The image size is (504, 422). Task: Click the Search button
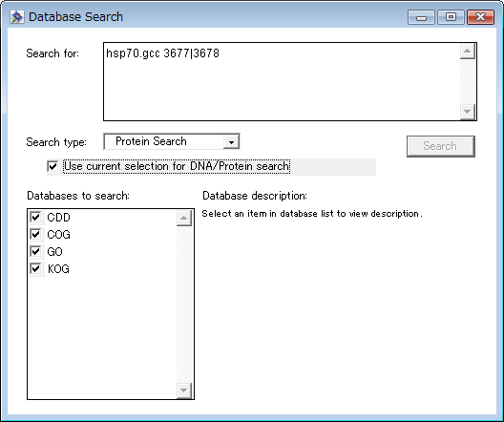441,146
